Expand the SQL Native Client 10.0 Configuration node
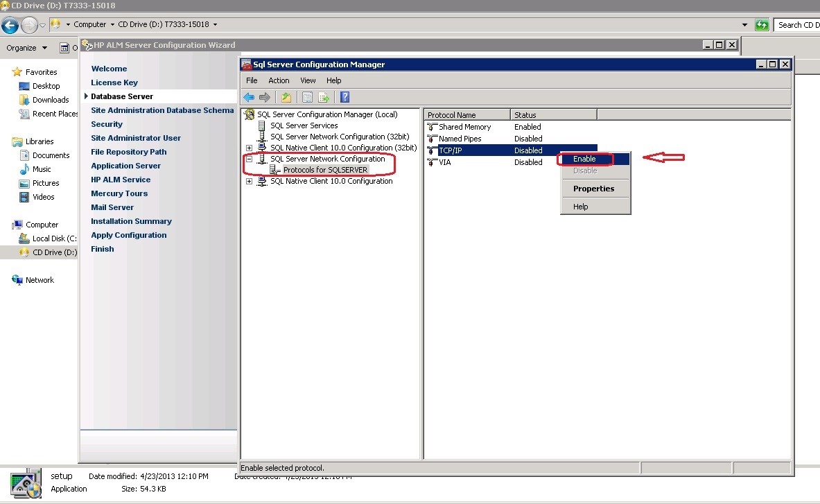This screenshot has width=820, height=504. [x=249, y=182]
